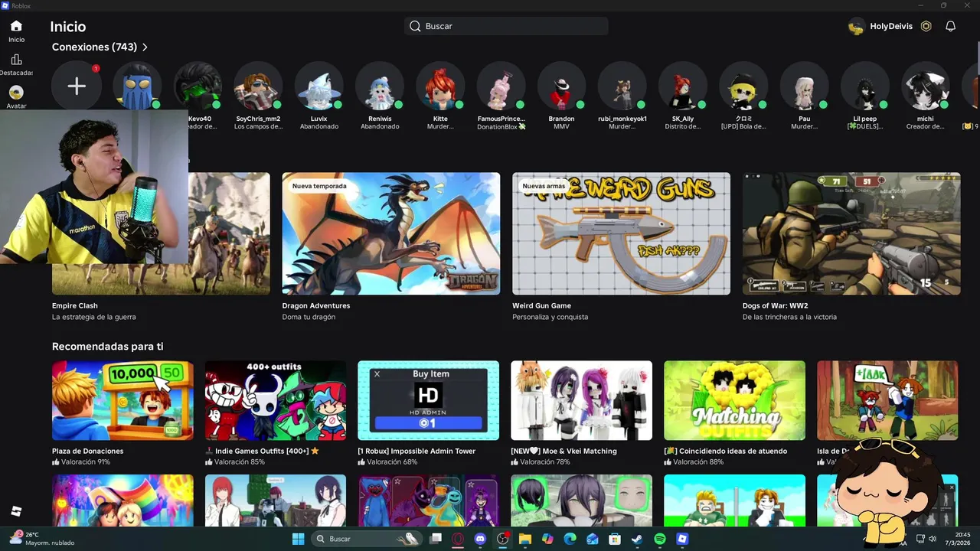Click the "Valoración 78%" rating text
980x551 pixels.
tap(545, 462)
